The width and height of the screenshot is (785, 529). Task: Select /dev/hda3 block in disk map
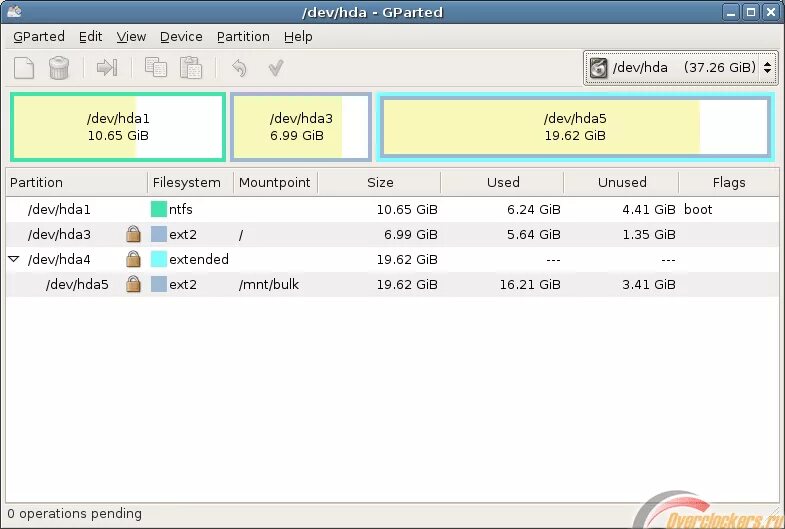coord(301,127)
